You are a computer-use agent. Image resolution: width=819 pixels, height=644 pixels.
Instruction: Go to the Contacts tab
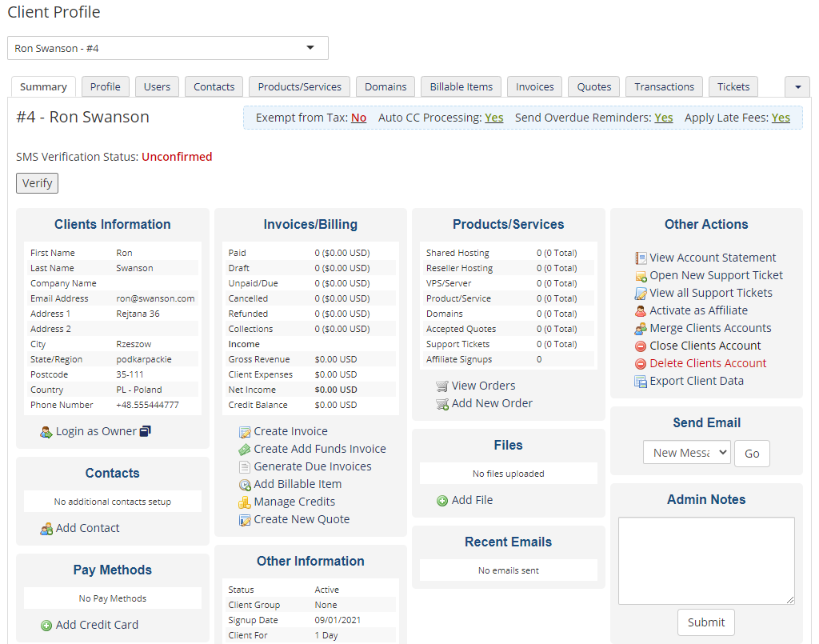[214, 86]
